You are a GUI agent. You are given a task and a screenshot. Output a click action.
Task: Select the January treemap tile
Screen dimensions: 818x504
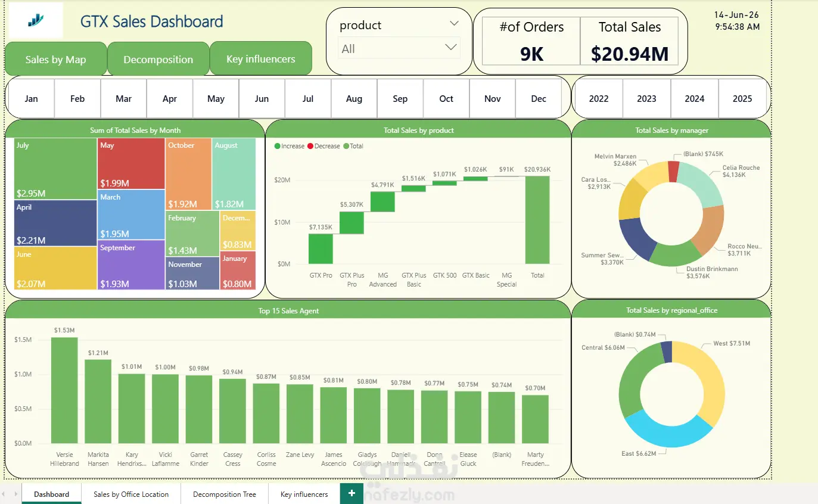238,270
